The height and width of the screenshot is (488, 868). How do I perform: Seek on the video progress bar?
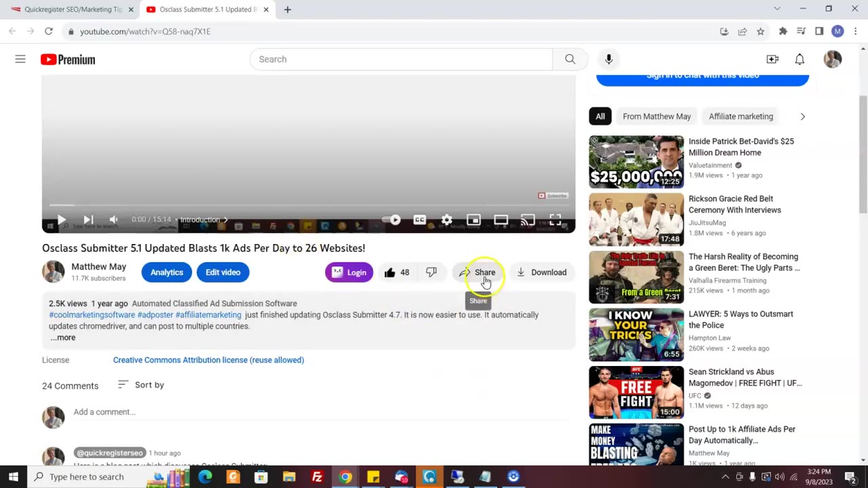[x=309, y=205]
